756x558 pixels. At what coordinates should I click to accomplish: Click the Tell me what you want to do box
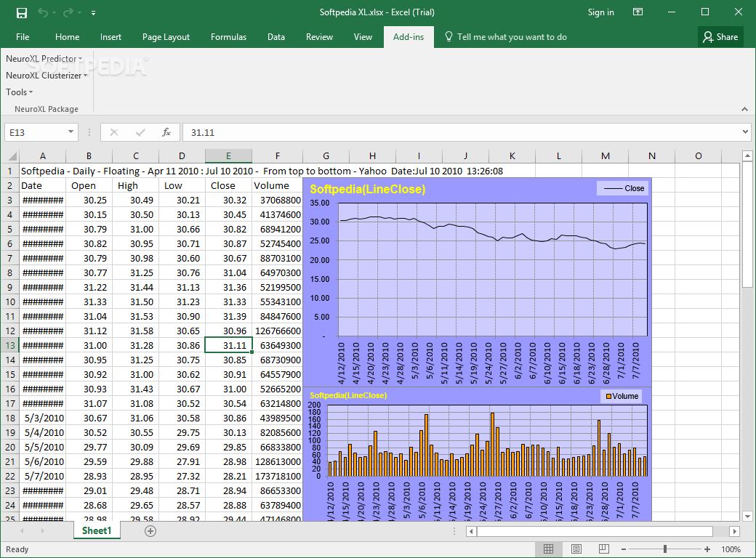click(505, 36)
